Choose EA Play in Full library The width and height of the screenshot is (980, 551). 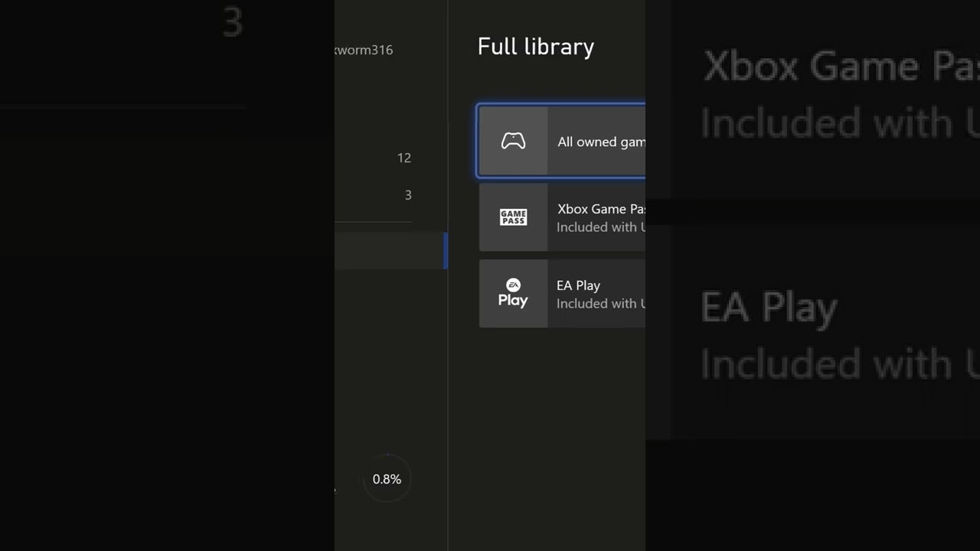562,294
